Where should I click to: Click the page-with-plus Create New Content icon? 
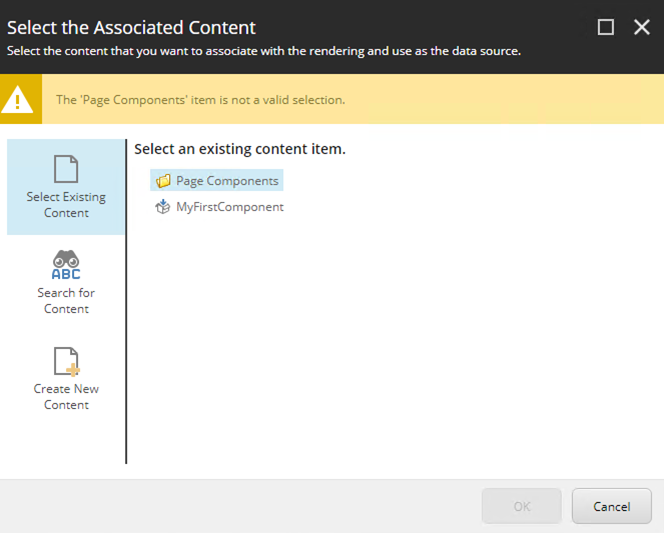[x=66, y=361]
